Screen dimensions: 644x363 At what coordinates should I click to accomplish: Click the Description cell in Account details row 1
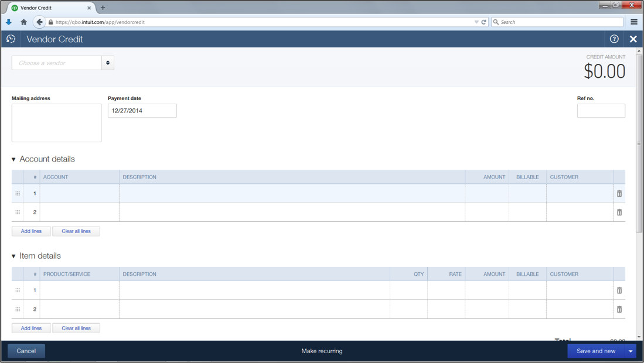[292, 193]
